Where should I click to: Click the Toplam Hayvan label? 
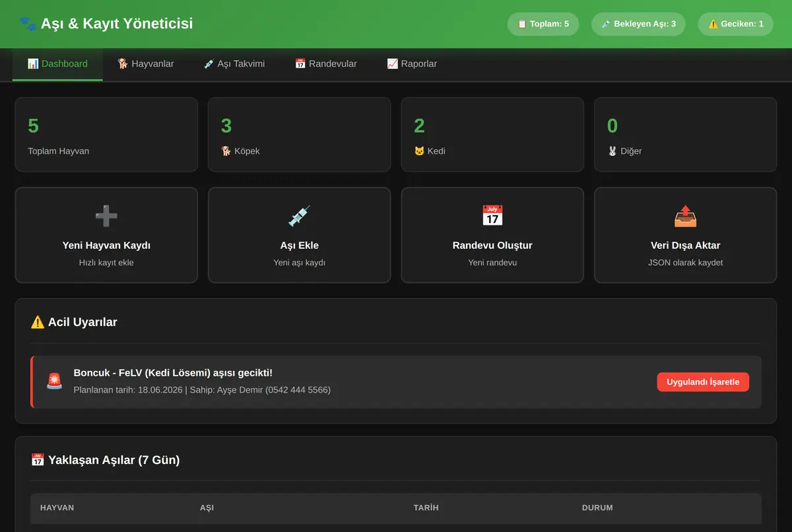pos(59,151)
